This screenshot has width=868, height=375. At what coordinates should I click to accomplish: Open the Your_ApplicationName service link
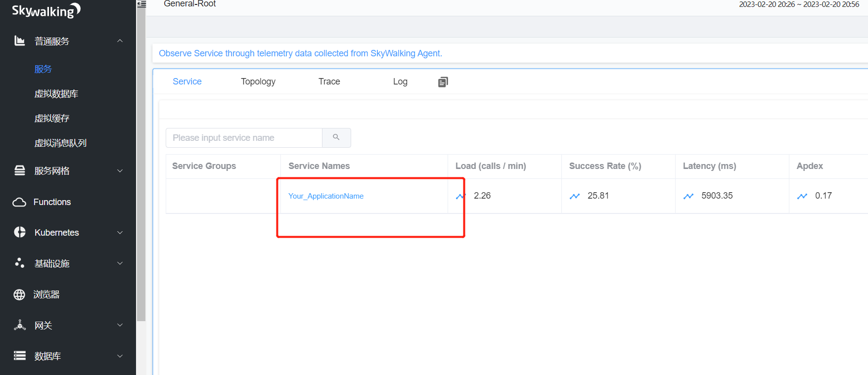pyautogui.click(x=326, y=196)
